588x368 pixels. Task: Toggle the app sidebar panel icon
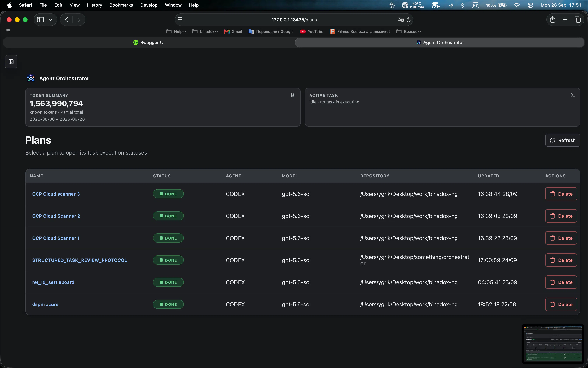point(11,62)
